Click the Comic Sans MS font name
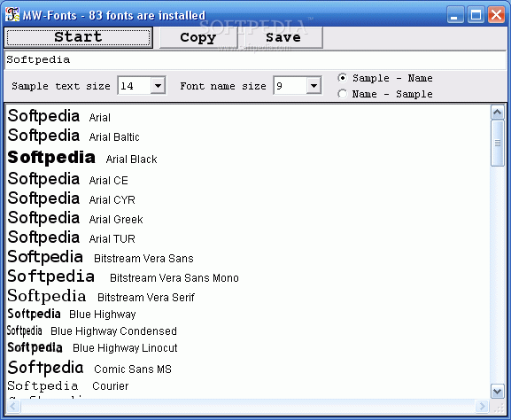 click(133, 369)
